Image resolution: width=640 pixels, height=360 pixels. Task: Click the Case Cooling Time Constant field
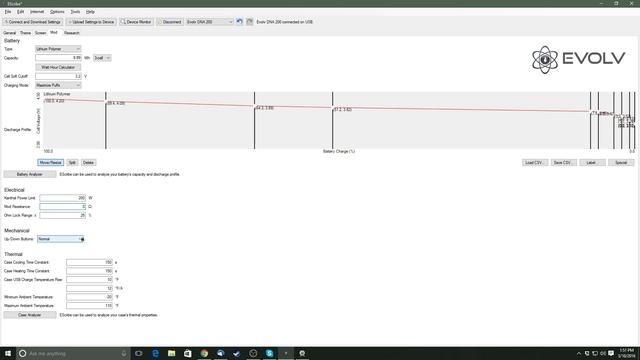point(89,262)
